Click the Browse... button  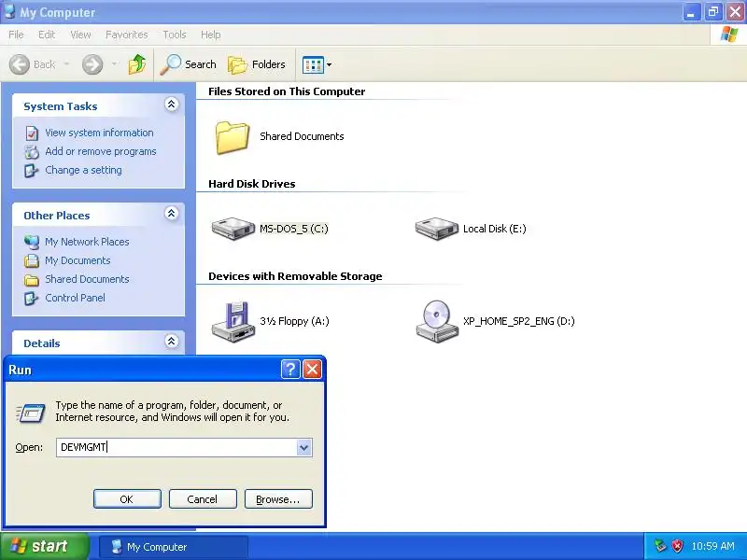pyautogui.click(x=278, y=499)
